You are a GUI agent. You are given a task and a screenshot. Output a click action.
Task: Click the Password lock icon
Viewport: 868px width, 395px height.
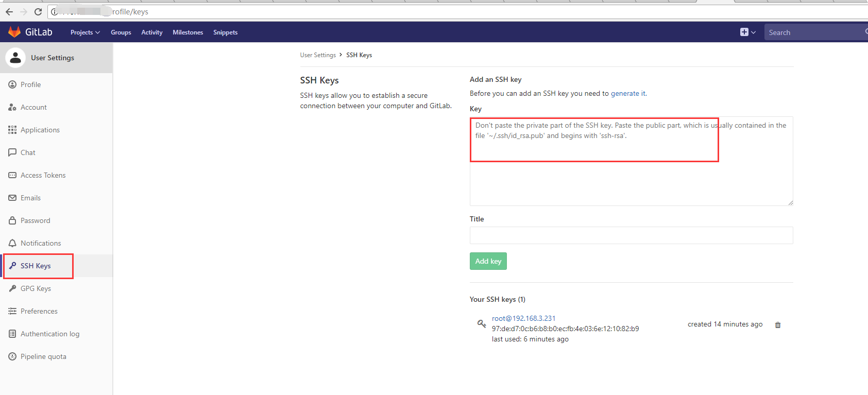[x=12, y=220]
